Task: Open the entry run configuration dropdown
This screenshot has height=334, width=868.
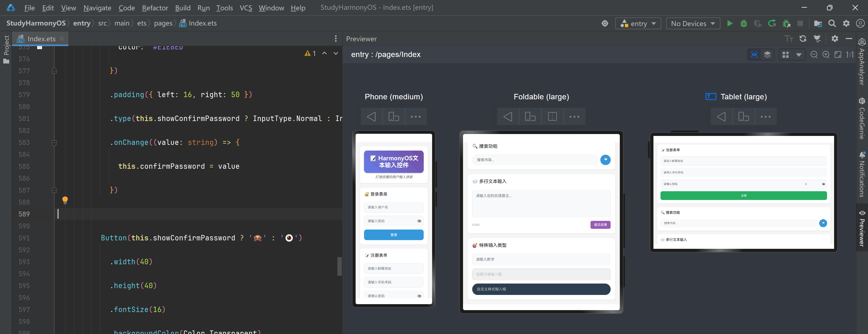Action: coord(638,23)
